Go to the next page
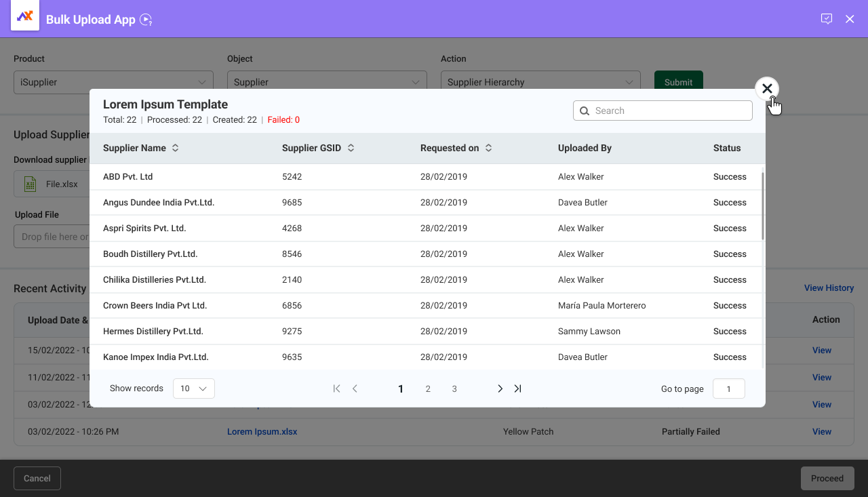Viewport: 868px width, 497px height. click(x=500, y=389)
